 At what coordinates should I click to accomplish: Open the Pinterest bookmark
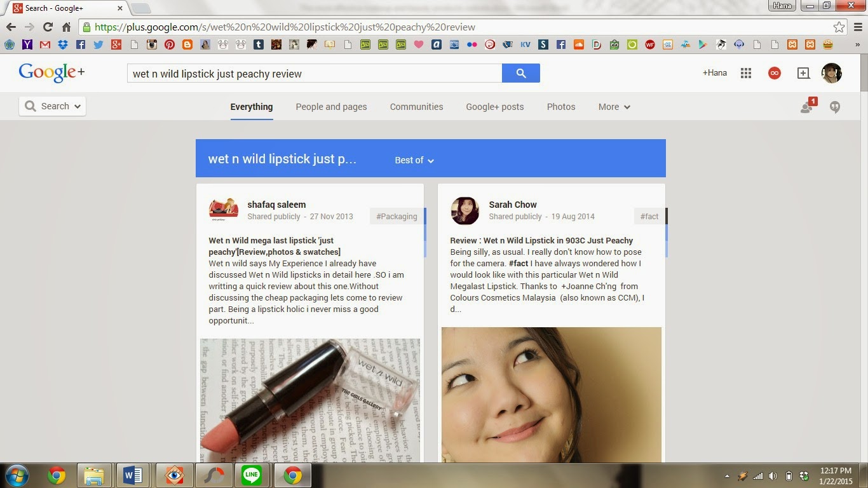click(169, 45)
